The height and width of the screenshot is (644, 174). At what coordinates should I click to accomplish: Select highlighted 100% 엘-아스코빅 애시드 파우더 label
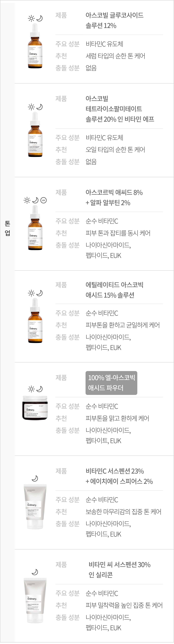(x=111, y=383)
